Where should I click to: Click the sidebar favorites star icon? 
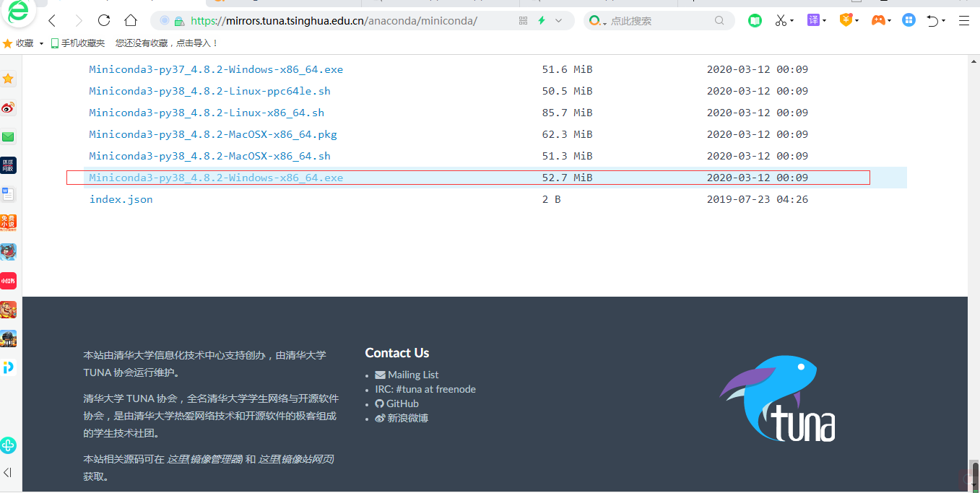coord(9,79)
